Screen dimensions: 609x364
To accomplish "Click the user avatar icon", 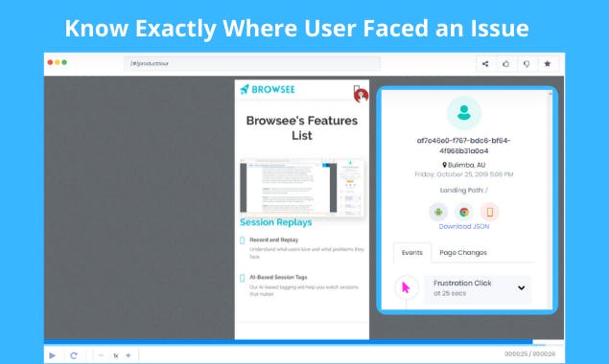I will [x=464, y=113].
